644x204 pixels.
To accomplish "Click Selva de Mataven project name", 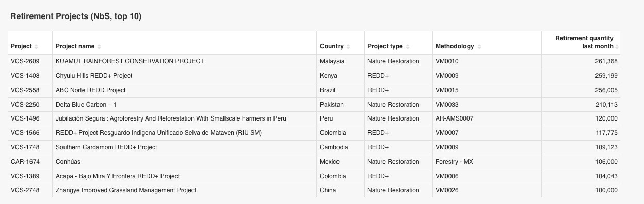I will (158, 133).
